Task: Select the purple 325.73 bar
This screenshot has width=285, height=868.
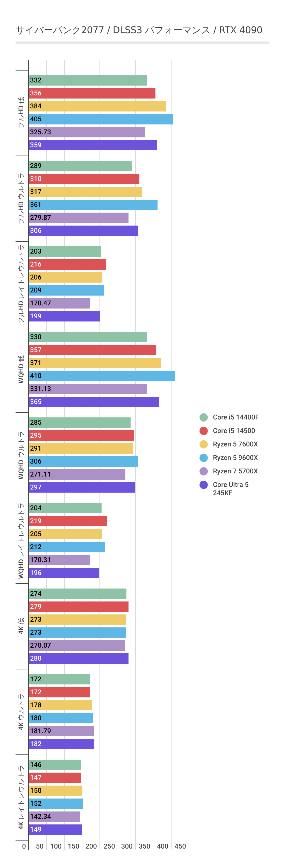Action: coord(87,132)
